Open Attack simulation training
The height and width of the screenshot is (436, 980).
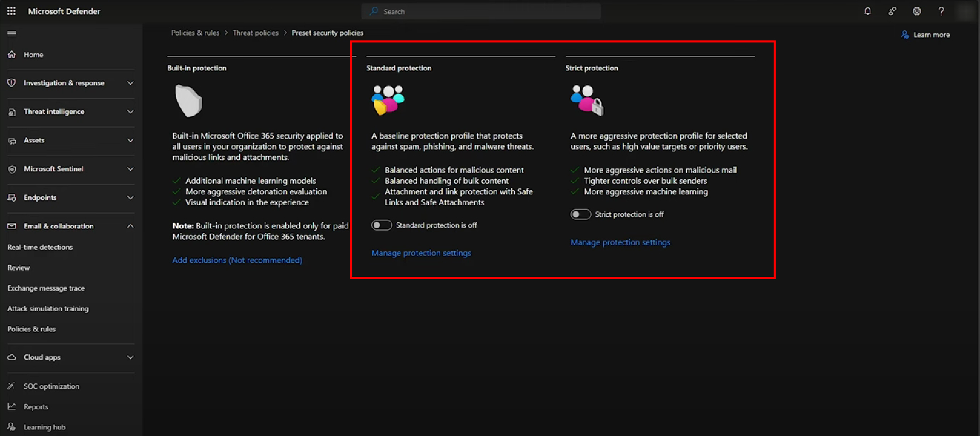tap(48, 309)
